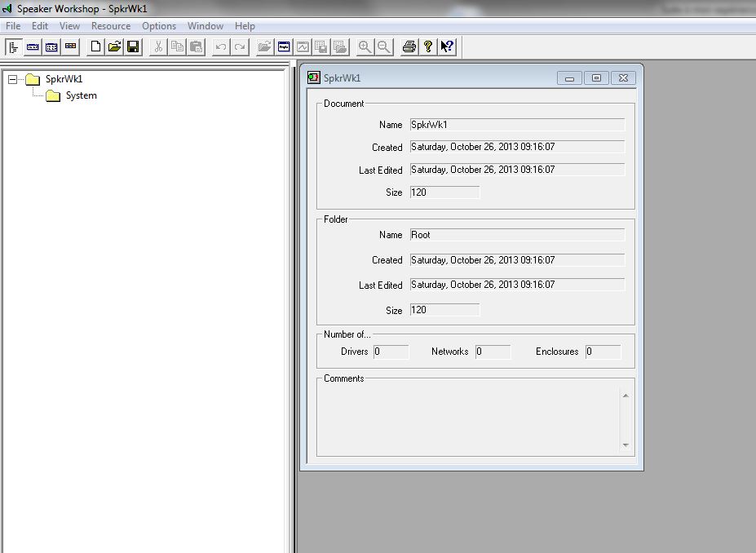Click the Properties window toolbar icon
The height and width of the screenshot is (553, 756).
point(284,46)
